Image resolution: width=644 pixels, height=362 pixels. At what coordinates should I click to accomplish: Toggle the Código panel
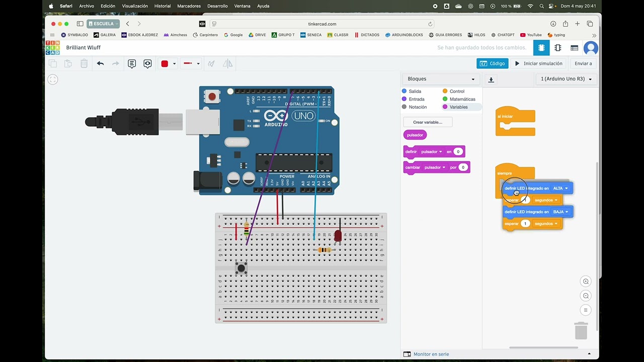click(492, 63)
